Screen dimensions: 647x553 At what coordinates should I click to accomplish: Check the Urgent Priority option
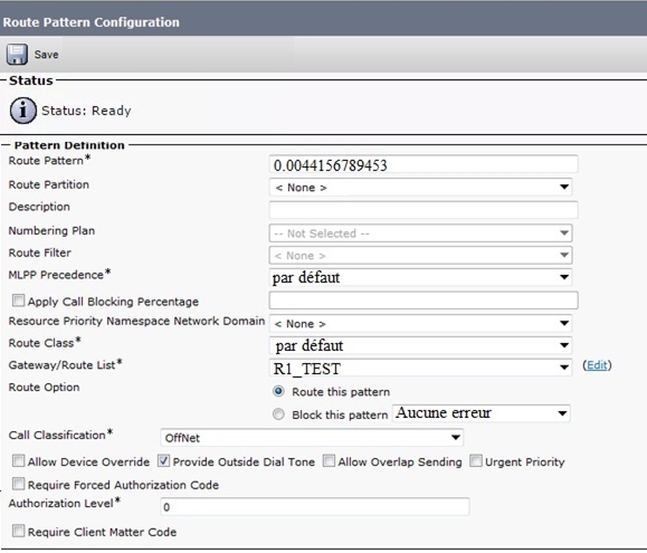click(x=477, y=462)
